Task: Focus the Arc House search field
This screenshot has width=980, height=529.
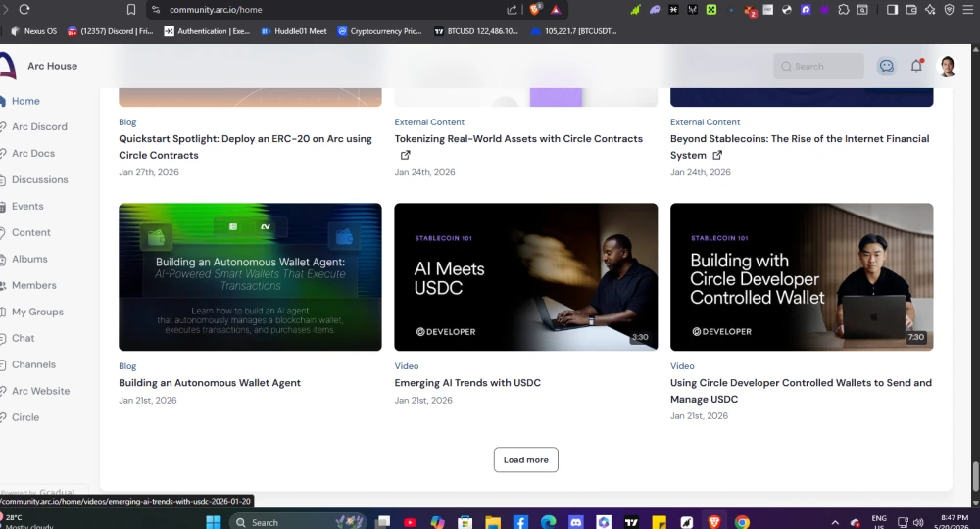Action: pyautogui.click(x=818, y=67)
